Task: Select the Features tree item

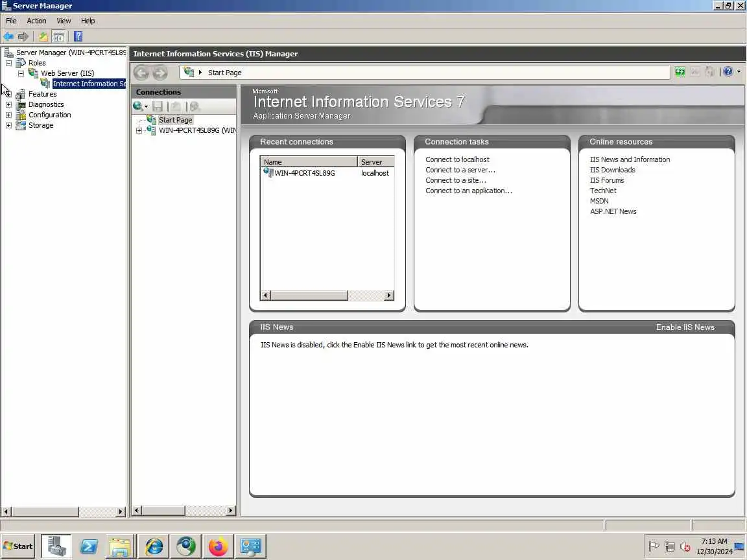Action: tap(42, 94)
